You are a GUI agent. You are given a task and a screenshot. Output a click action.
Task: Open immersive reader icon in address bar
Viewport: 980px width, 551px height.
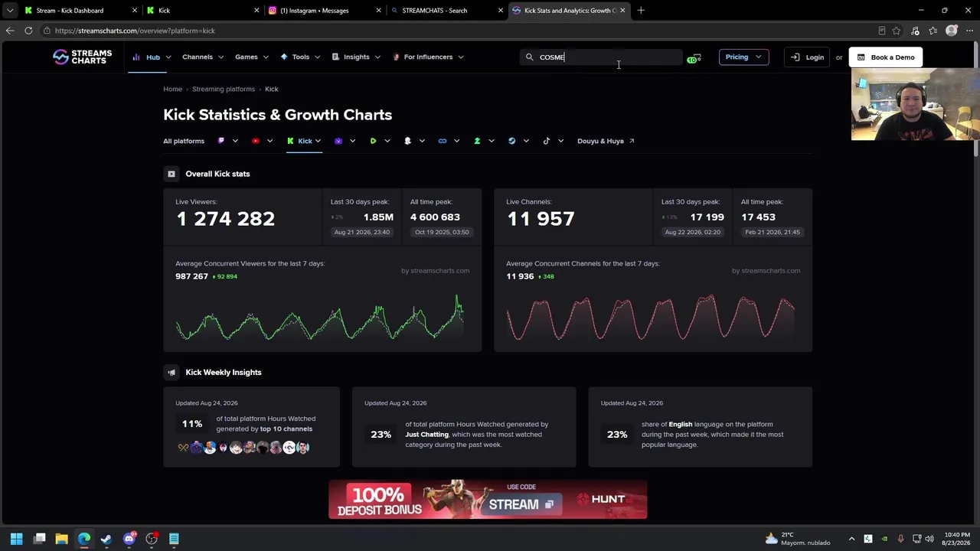(882, 31)
